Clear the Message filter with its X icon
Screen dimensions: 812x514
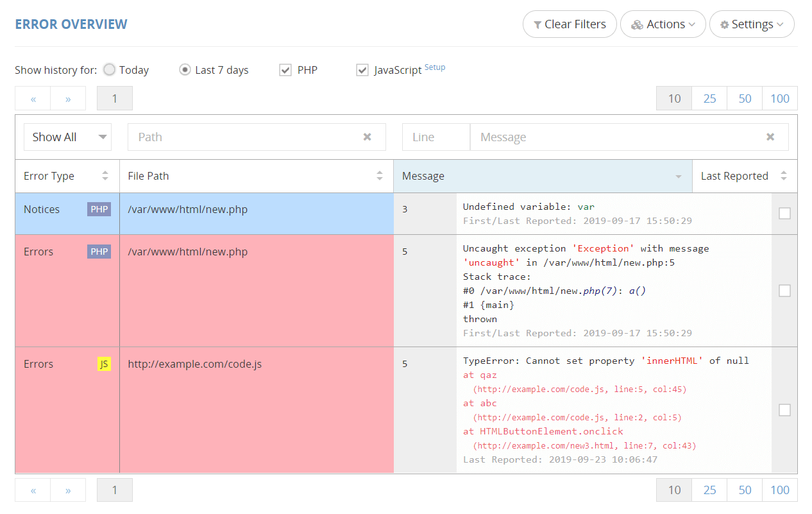pyautogui.click(x=770, y=137)
